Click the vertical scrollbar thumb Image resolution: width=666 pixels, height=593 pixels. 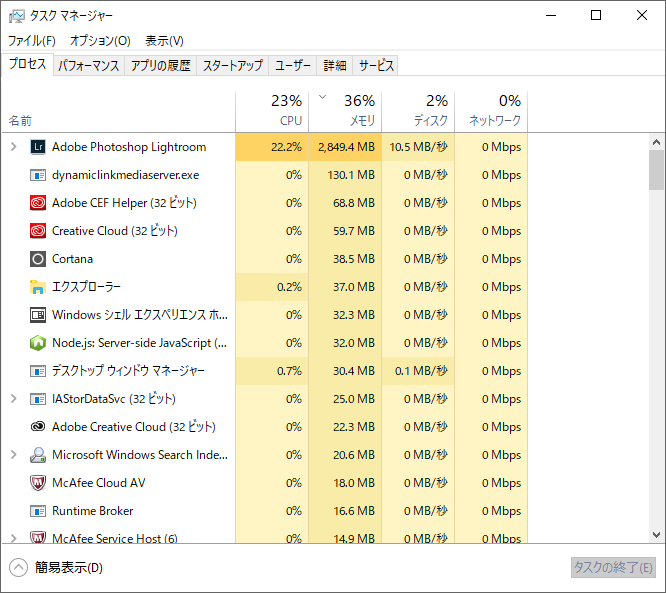657,170
